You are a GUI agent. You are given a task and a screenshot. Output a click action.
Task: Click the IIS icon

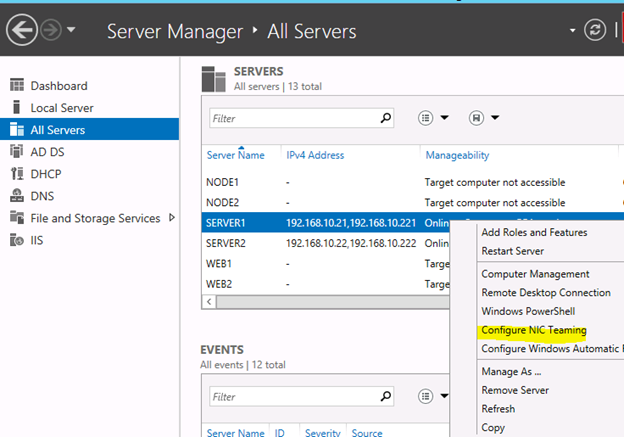(17, 240)
